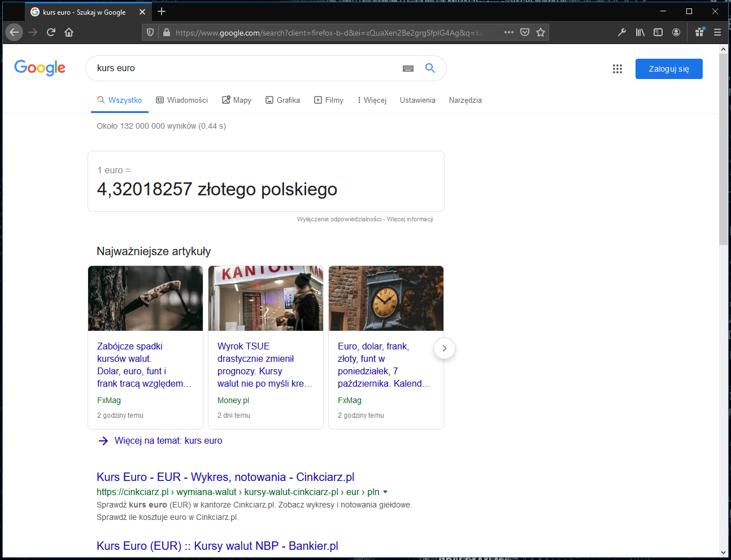Open the tracking protection shield panel
Screen dimensions: 731x560
click(150, 32)
